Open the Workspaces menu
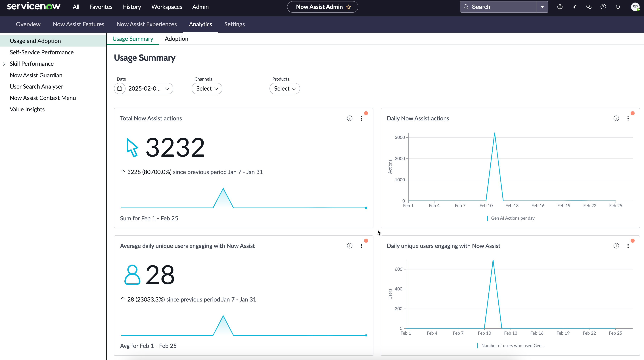 (x=166, y=7)
